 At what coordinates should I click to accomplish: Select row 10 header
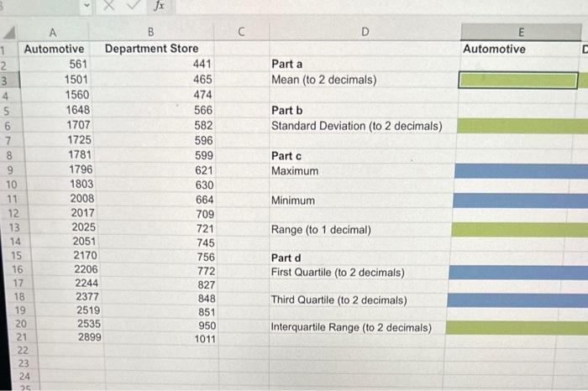(12, 185)
